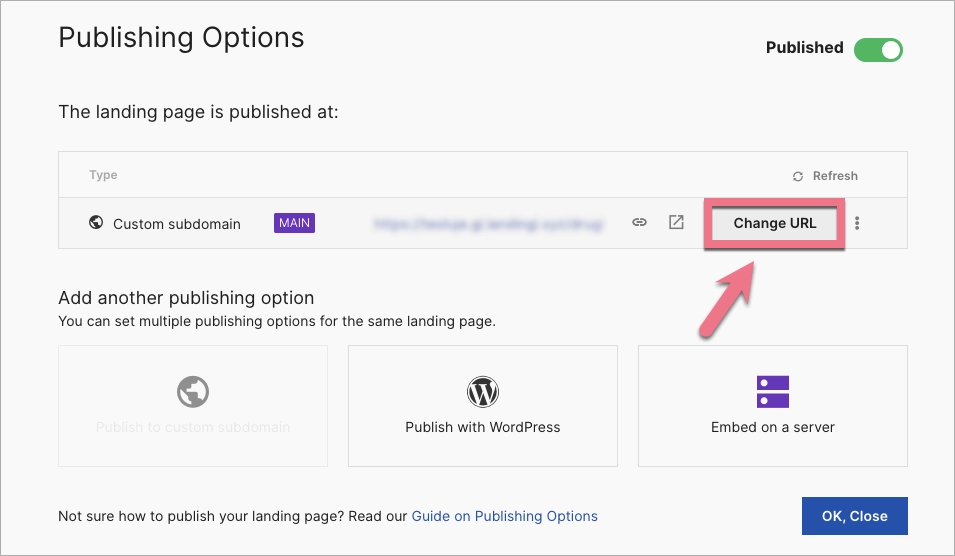The height and width of the screenshot is (556, 955).
Task: Click the globe icon beside Custom subdomain
Action: tap(97, 223)
